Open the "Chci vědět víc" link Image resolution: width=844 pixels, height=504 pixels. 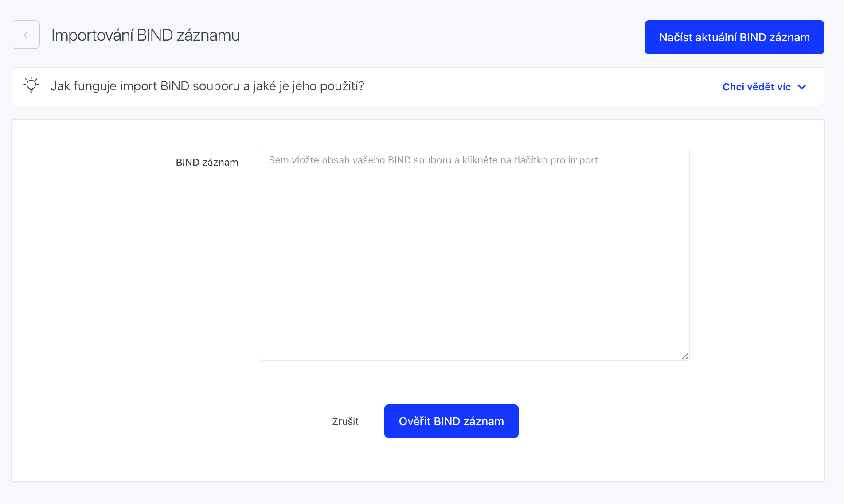764,87
